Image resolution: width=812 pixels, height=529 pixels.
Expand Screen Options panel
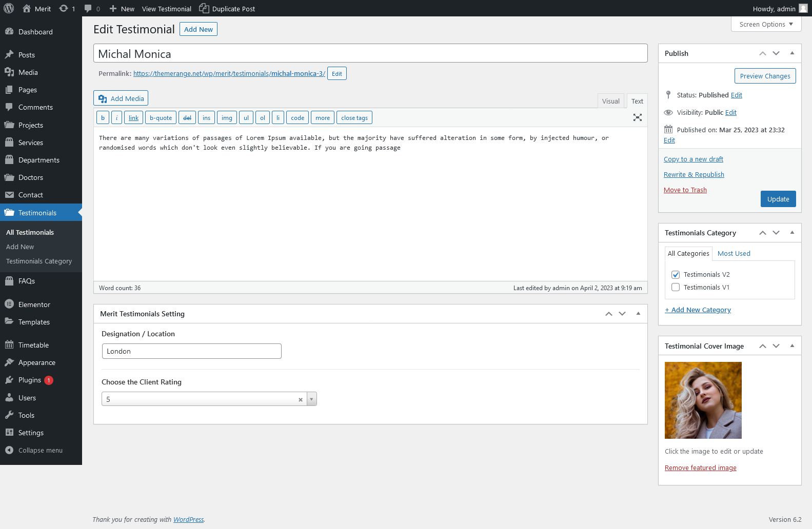point(766,24)
